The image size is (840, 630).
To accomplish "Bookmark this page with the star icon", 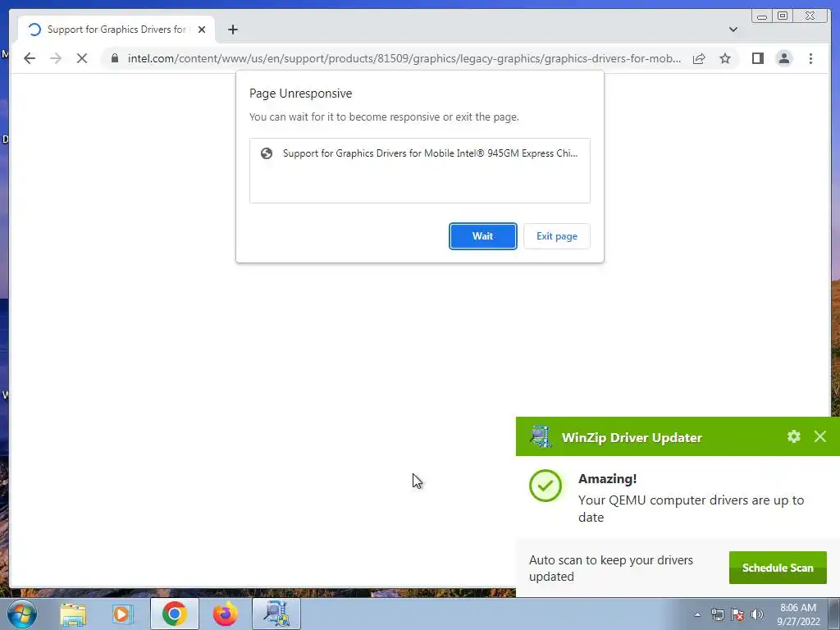I will (725, 58).
